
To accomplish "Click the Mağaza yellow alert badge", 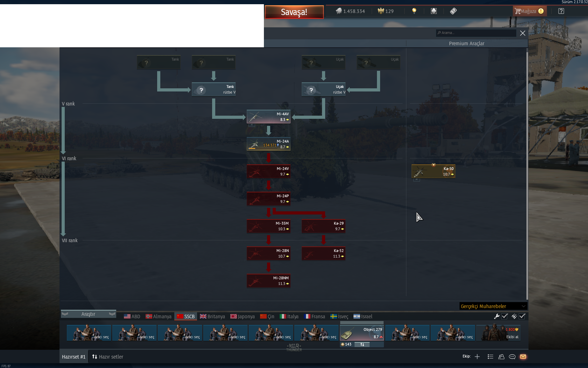I will click(x=541, y=11).
